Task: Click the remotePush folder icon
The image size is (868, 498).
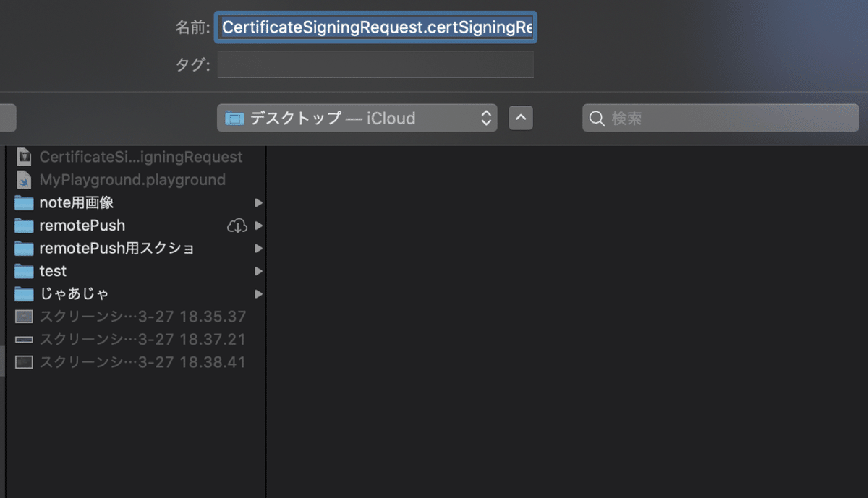Action: [23, 226]
